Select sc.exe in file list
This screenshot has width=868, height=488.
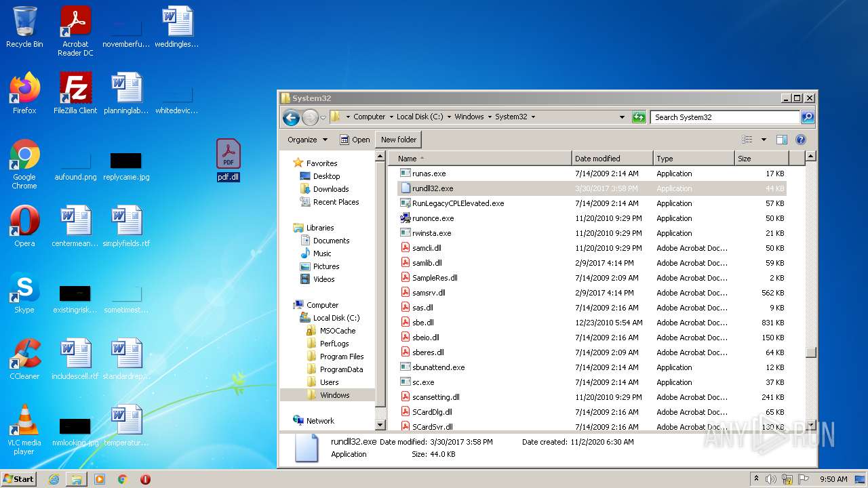tap(592, 382)
